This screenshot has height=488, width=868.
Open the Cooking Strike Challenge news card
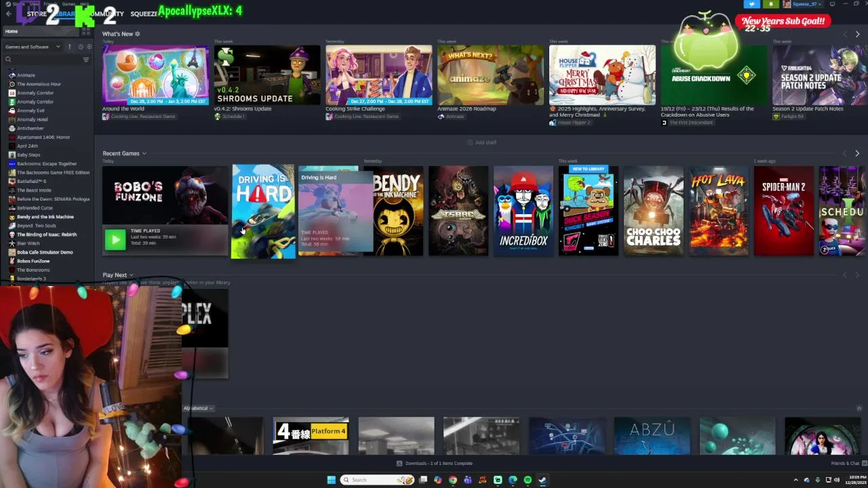pyautogui.click(x=378, y=75)
